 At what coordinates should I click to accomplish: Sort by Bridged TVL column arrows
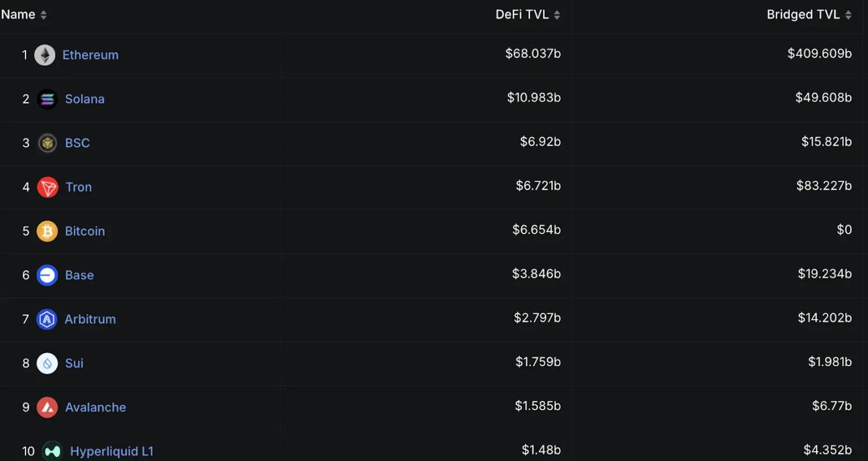pos(848,15)
